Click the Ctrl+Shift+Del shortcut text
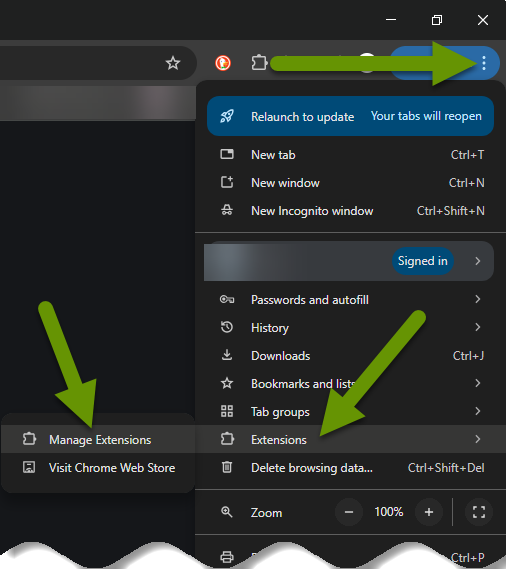 click(x=446, y=467)
